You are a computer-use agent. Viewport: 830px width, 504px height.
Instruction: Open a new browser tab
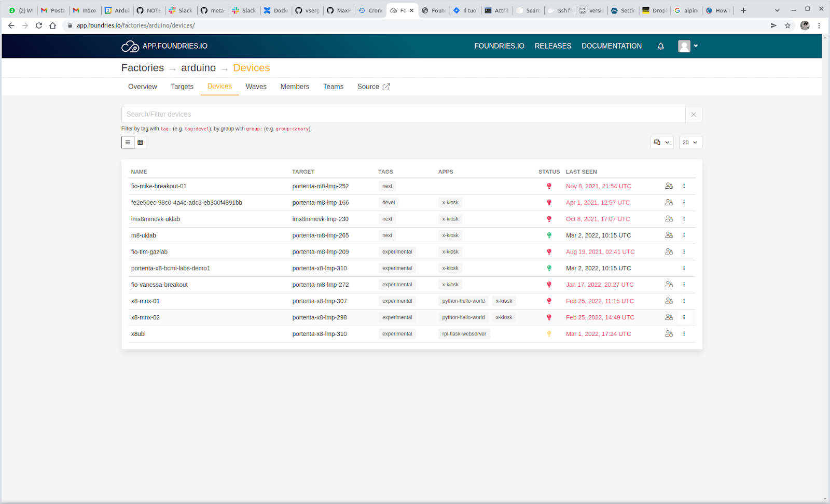pyautogui.click(x=743, y=10)
